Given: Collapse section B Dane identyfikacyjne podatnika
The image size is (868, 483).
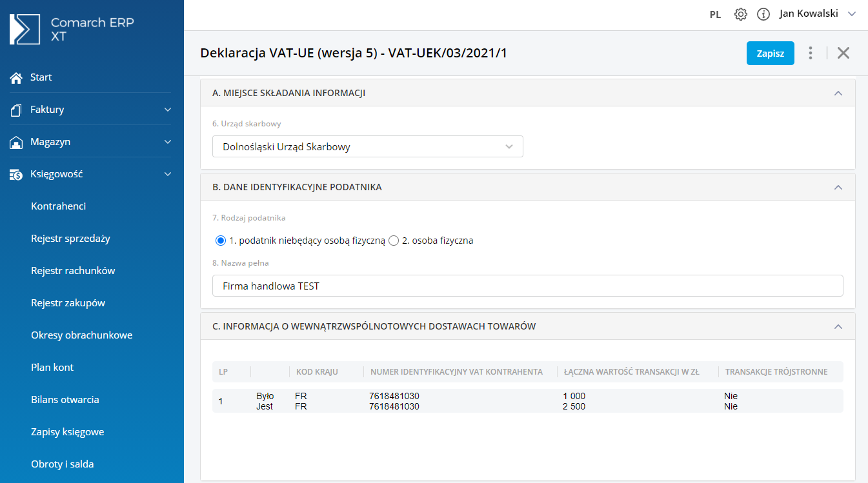Looking at the screenshot, I should [838, 187].
